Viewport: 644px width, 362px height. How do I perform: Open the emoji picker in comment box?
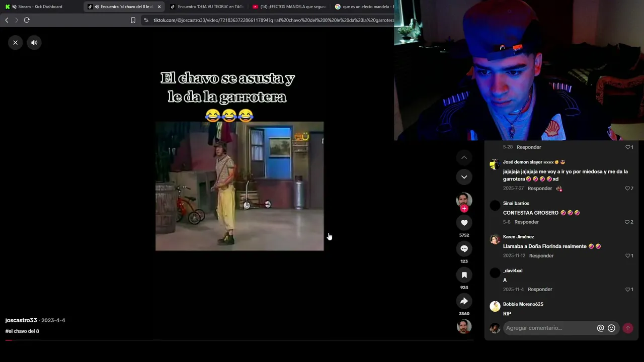coord(611,328)
